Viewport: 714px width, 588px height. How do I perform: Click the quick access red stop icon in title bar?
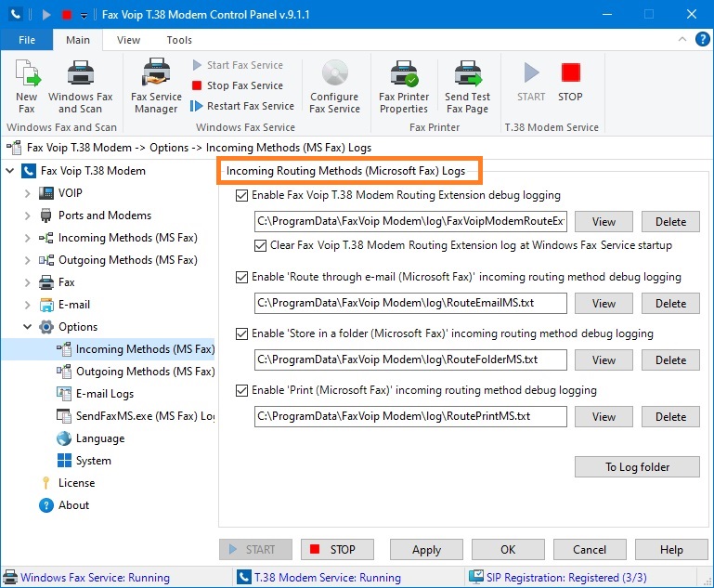point(67,15)
